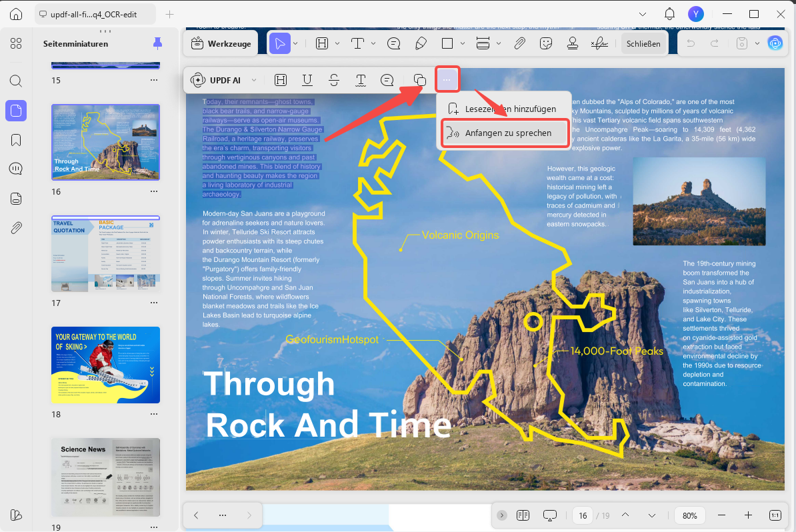This screenshot has height=532, width=796.
Task: Open options menu for page 15 thumbnail
Action: coord(154,80)
